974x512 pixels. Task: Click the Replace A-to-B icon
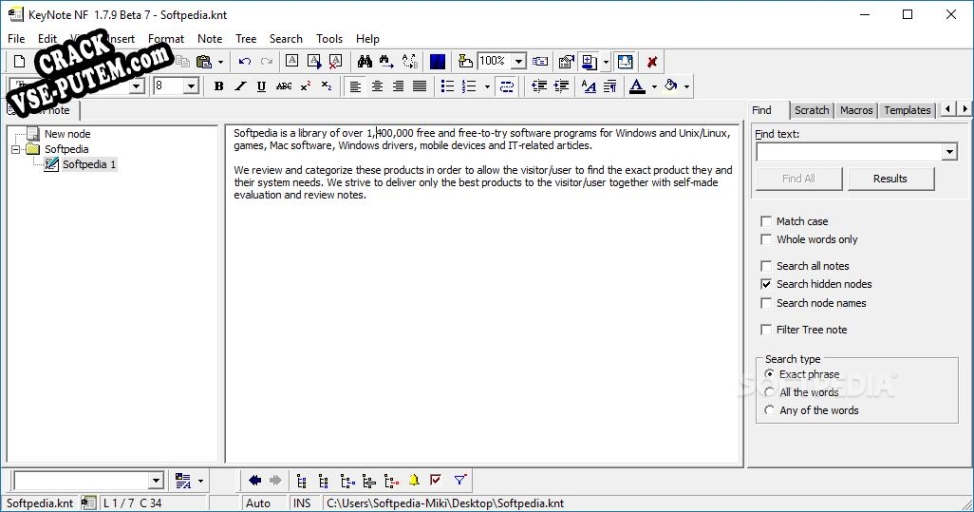tap(409, 62)
